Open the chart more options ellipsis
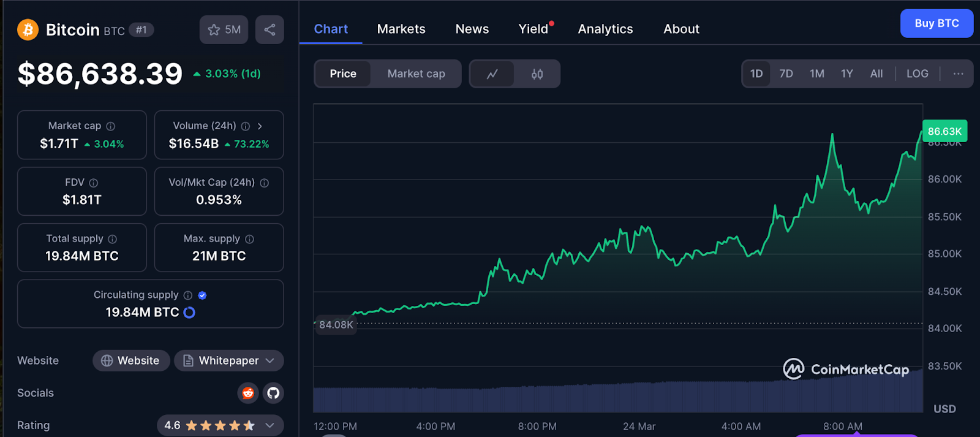This screenshot has height=437, width=980. (958, 74)
